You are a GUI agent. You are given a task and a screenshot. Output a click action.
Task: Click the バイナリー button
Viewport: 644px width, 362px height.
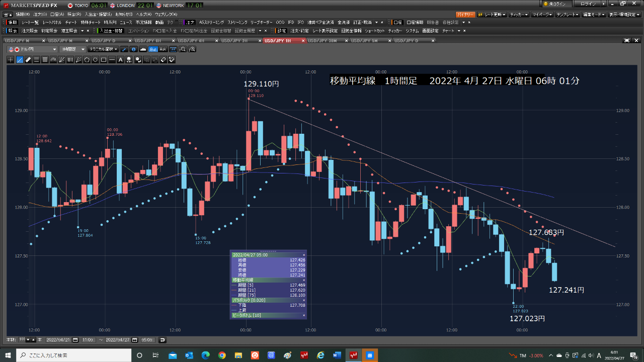[465, 14]
